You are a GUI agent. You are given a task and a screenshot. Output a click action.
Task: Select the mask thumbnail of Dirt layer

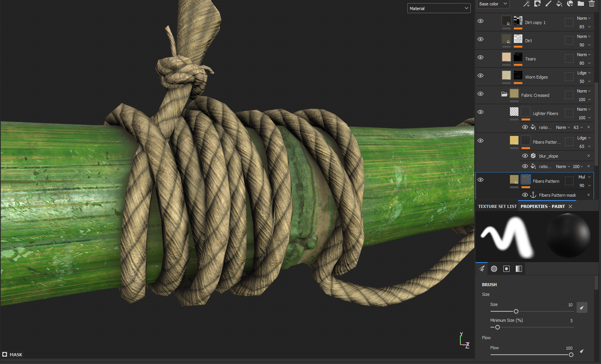coord(518,39)
